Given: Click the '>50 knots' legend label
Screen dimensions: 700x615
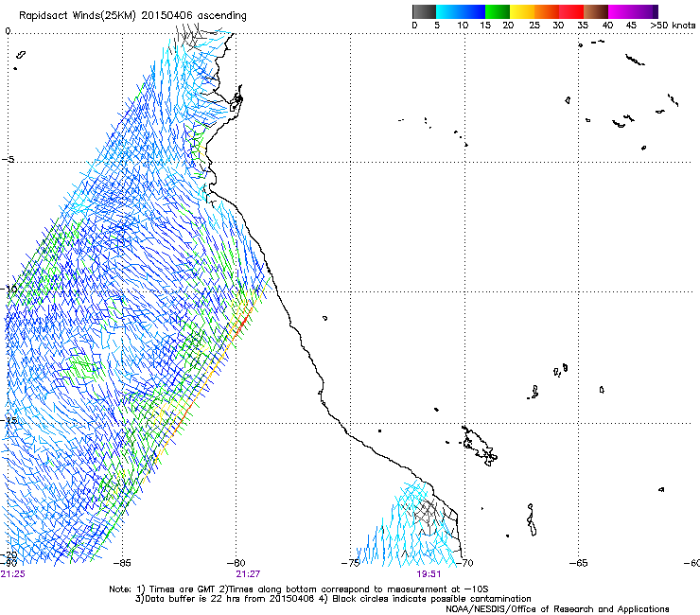Looking at the screenshot, I should click(x=673, y=25).
